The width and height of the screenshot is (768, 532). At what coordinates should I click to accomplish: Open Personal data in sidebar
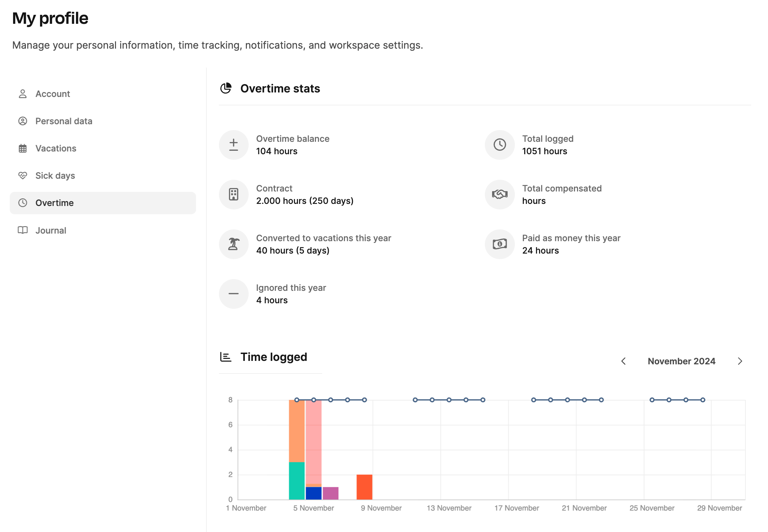click(64, 121)
